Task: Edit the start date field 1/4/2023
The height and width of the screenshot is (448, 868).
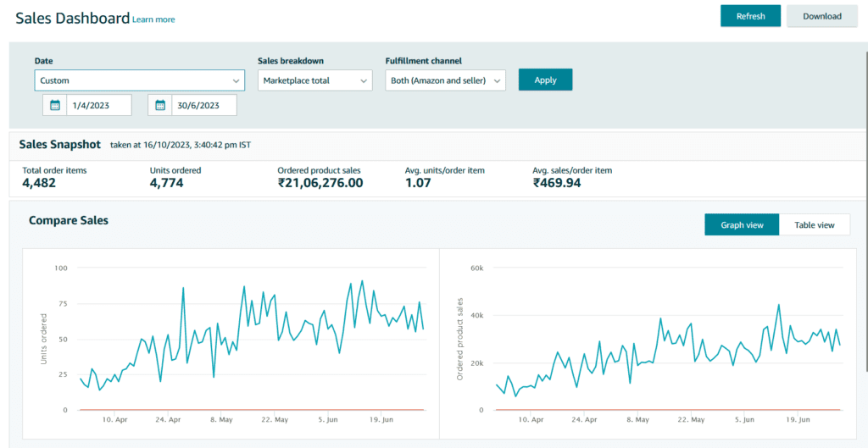Action: (99, 105)
